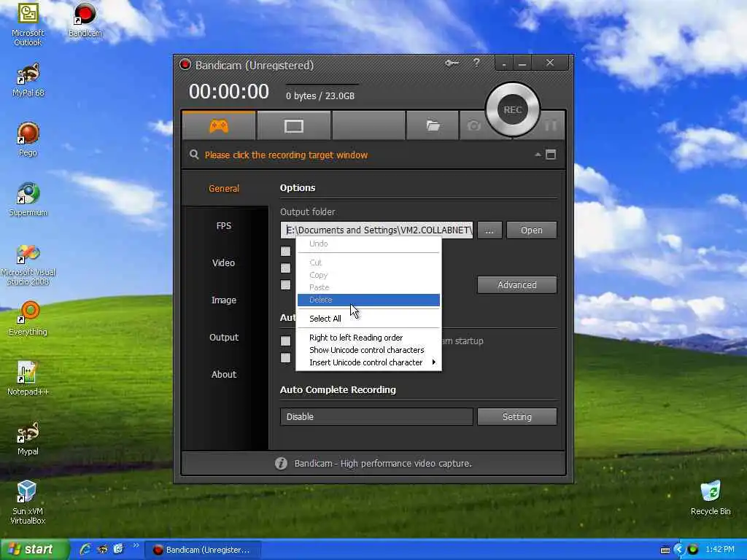This screenshot has height=560, width=747.
Task: Toggle first checkbox under output folder
Action: (x=285, y=251)
